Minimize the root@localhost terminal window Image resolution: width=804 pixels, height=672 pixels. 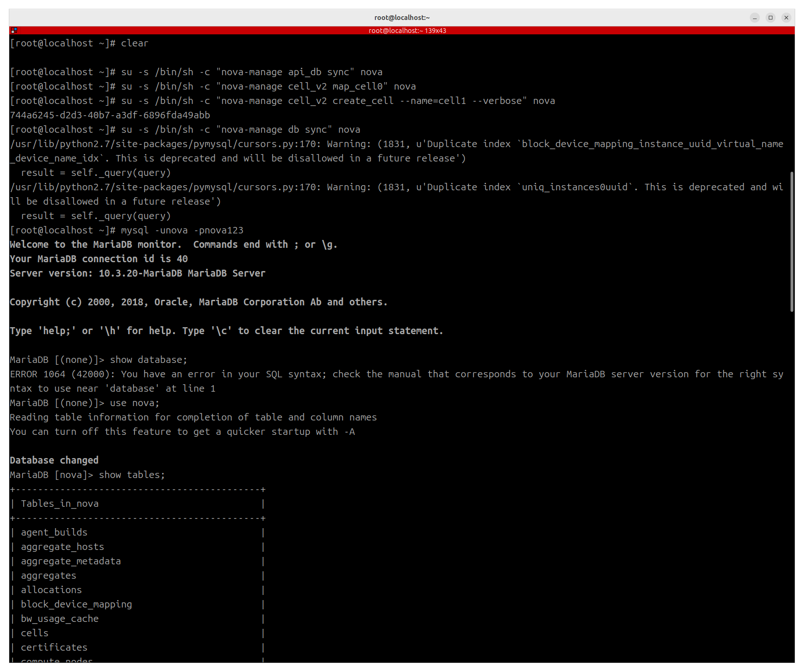[x=755, y=18]
